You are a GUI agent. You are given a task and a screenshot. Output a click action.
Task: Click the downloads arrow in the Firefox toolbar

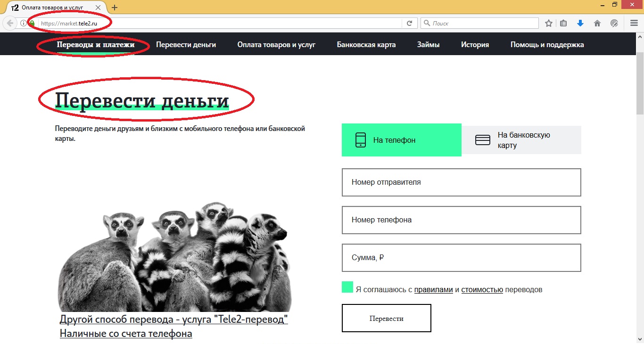click(580, 22)
